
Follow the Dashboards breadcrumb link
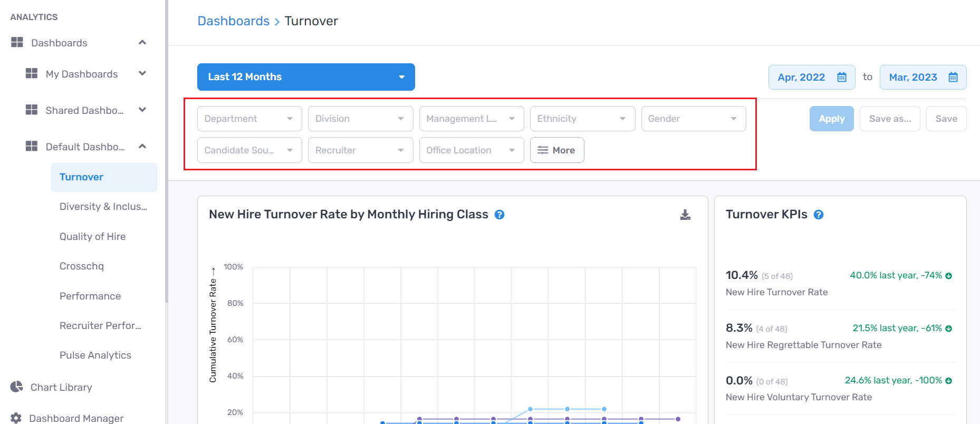tap(234, 21)
